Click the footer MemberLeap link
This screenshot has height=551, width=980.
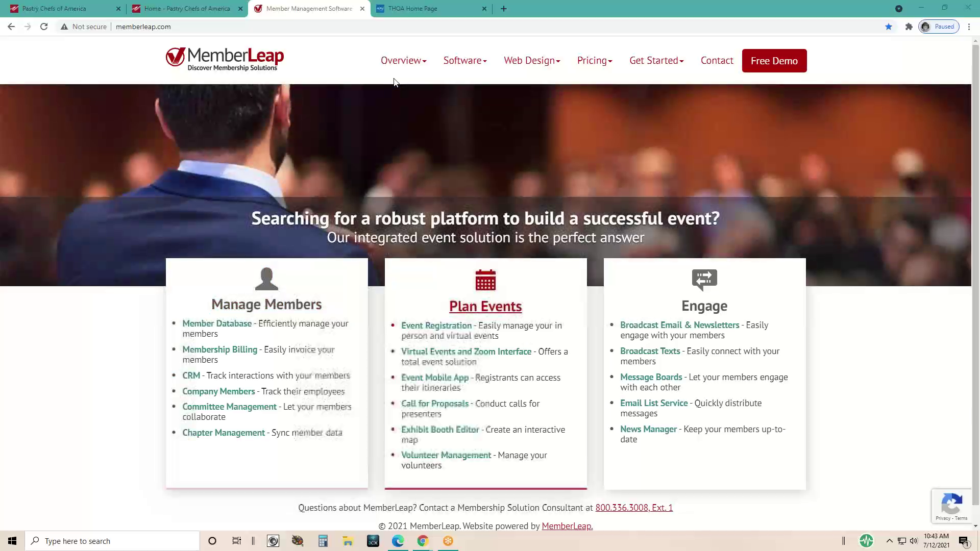567,526
